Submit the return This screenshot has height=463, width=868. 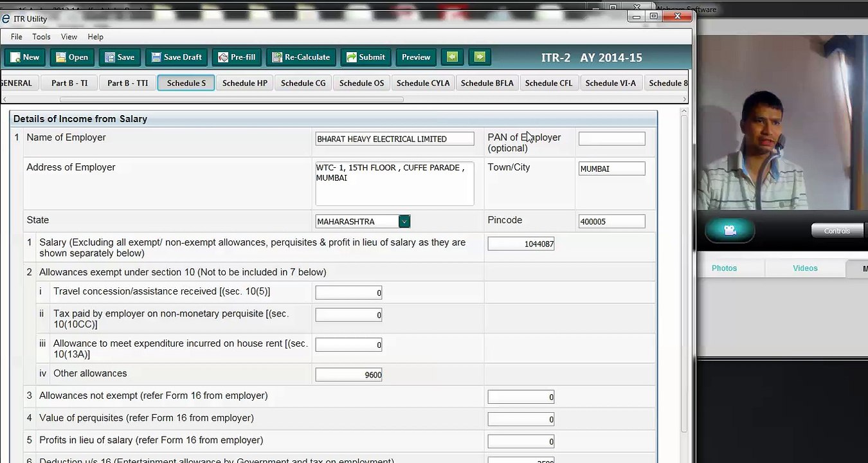365,57
